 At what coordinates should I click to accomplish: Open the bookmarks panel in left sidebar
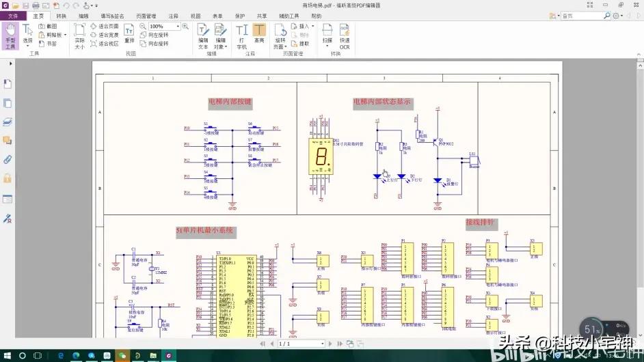8,84
